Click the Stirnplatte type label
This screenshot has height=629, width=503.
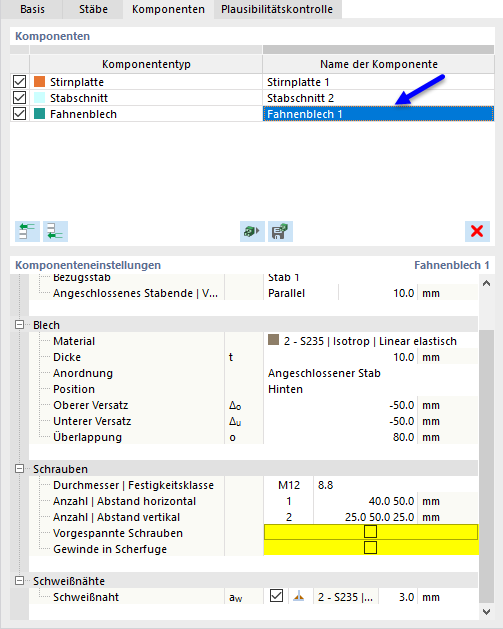click(77, 82)
